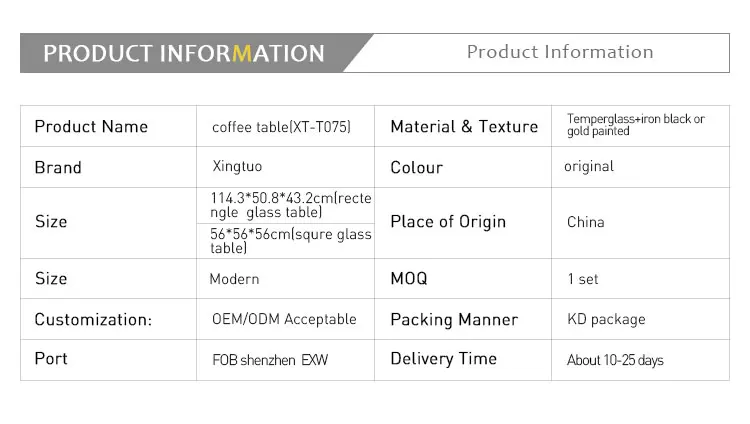Click the FOB shenzhen EXW port value
This screenshot has height=424, width=750.
[x=270, y=359]
